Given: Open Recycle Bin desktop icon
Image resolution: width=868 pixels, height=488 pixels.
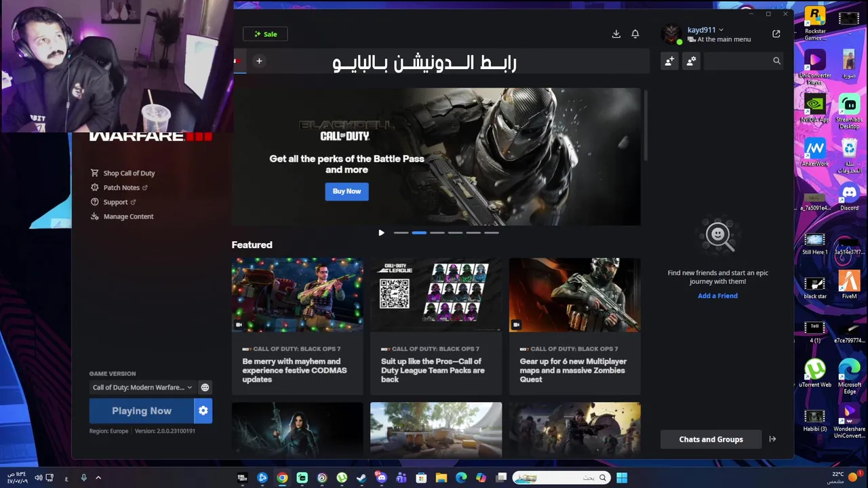Looking at the screenshot, I should (x=849, y=156).
